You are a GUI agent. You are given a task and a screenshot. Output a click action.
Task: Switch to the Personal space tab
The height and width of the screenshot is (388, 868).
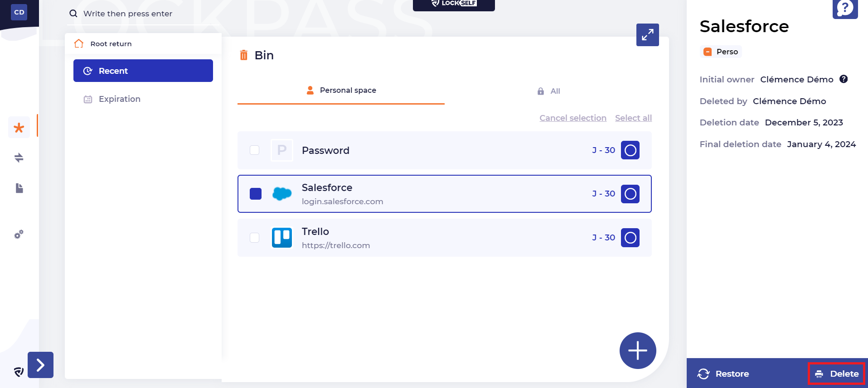point(341,91)
